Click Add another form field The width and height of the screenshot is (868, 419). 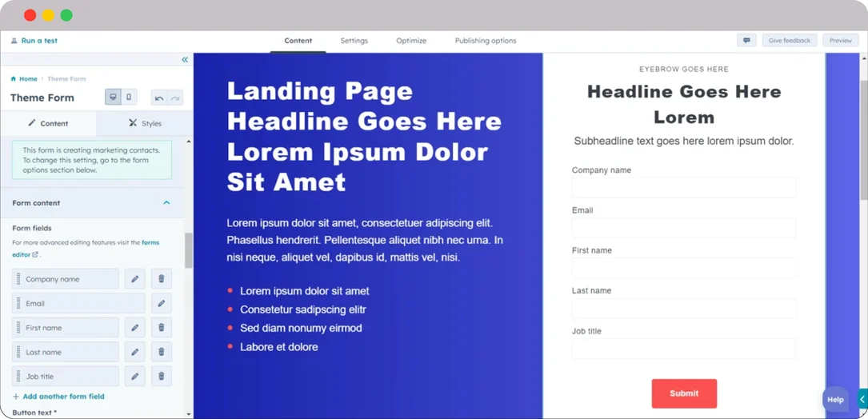[x=58, y=397]
